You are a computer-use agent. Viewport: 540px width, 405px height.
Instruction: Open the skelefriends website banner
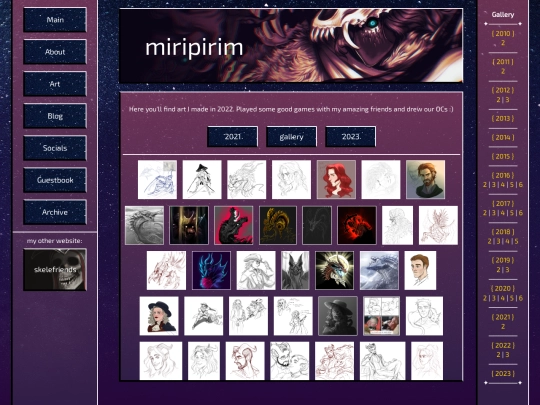click(55, 270)
